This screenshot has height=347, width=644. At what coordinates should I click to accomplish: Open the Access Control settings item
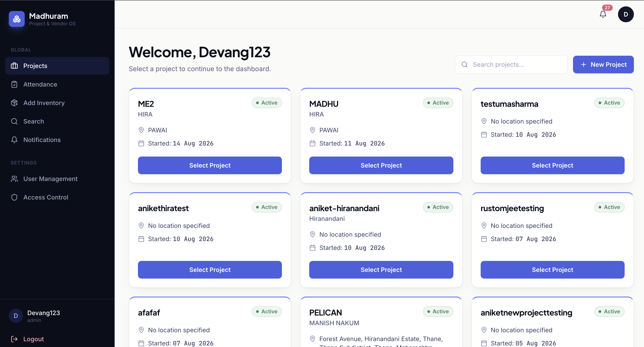tap(57, 197)
